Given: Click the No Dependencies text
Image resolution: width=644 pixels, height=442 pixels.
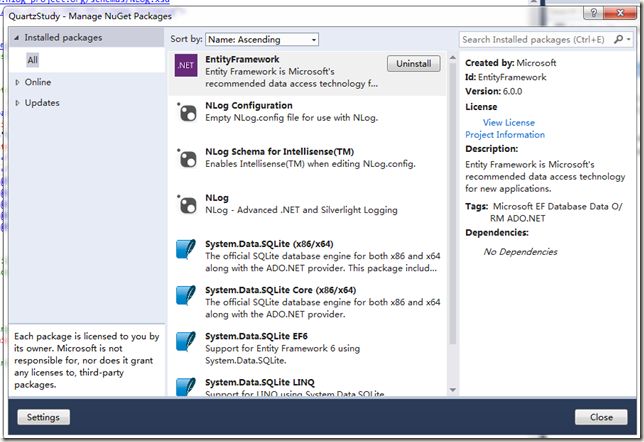Looking at the screenshot, I should tap(520, 252).
